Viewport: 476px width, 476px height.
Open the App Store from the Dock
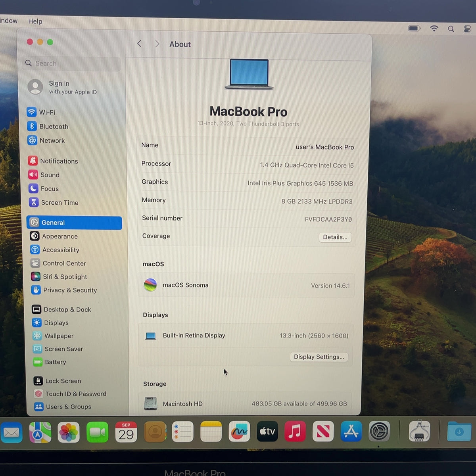tap(351, 432)
